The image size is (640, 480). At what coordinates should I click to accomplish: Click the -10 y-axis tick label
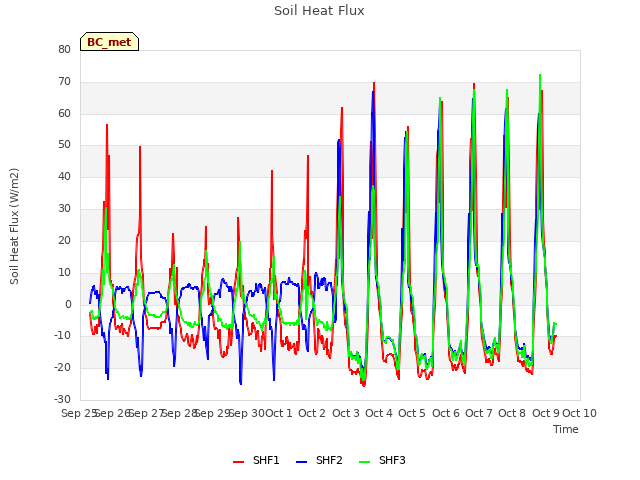pyautogui.click(x=63, y=336)
